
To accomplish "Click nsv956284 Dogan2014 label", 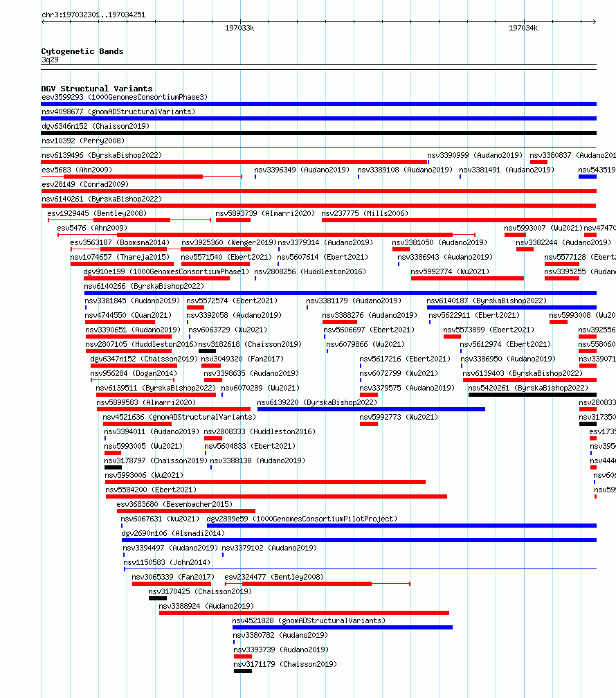I will (134, 373).
